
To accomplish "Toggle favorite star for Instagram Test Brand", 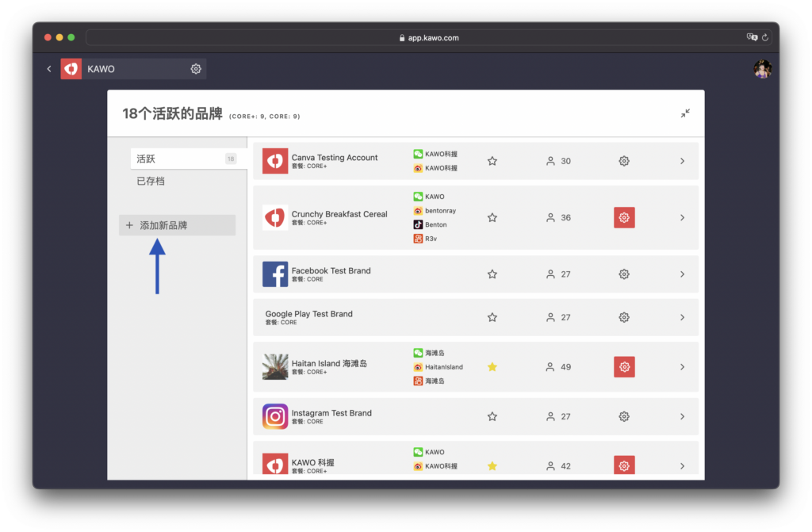I will pyautogui.click(x=492, y=416).
